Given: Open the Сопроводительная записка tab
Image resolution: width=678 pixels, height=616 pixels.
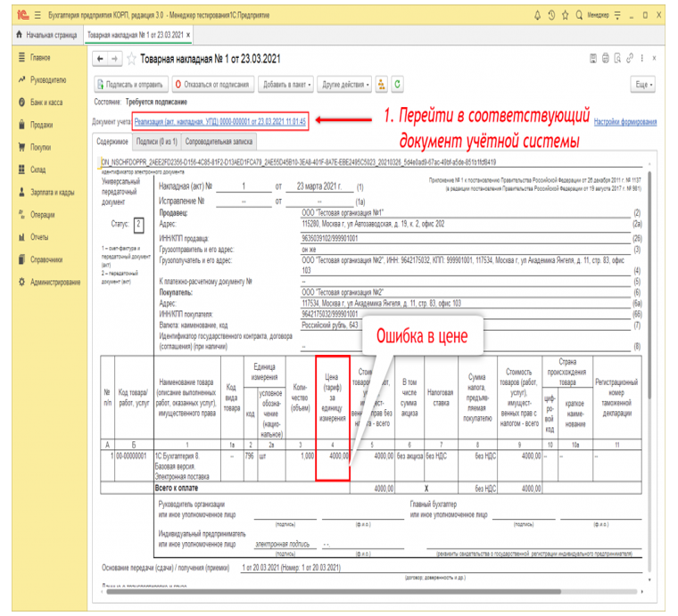Looking at the screenshot, I should click(x=219, y=142).
